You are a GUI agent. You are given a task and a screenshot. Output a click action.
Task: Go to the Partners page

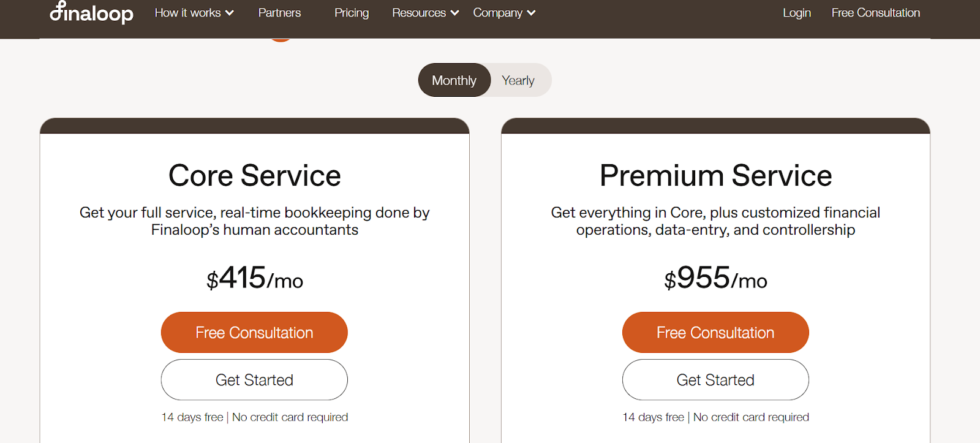click(x=279, y=13)
